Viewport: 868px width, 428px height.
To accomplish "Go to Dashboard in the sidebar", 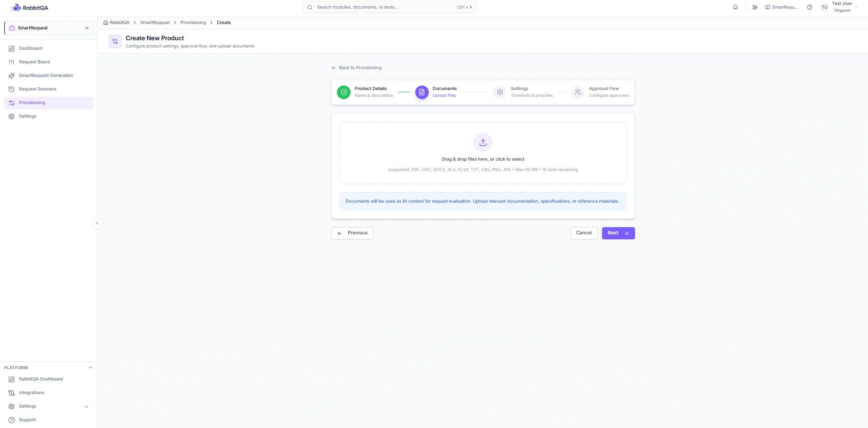I will coord(48,48).
